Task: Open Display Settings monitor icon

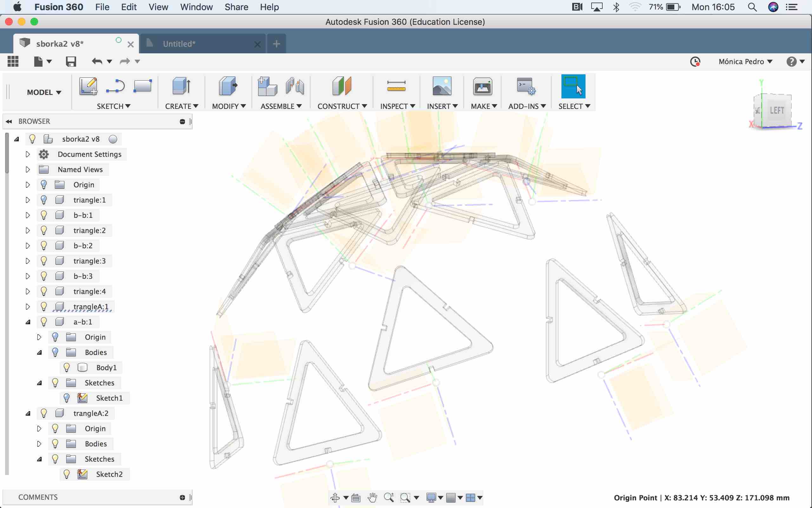Action: [431, 498]
